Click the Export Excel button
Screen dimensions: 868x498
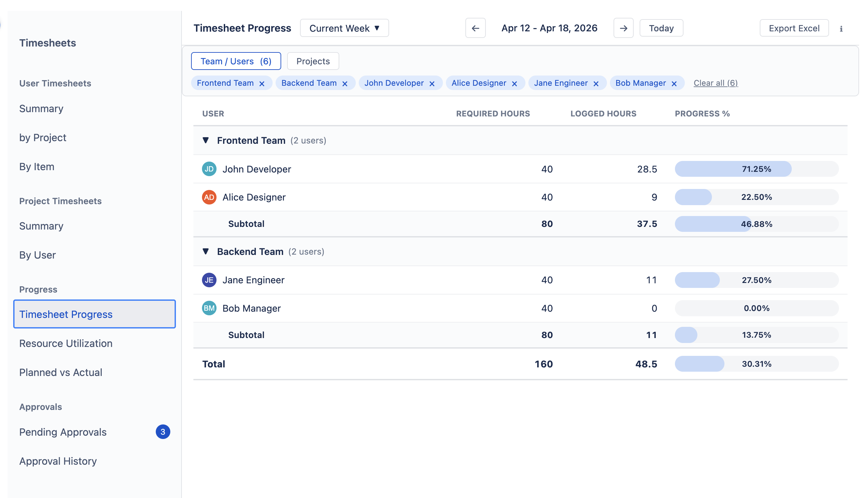click(x=794, y=28)
